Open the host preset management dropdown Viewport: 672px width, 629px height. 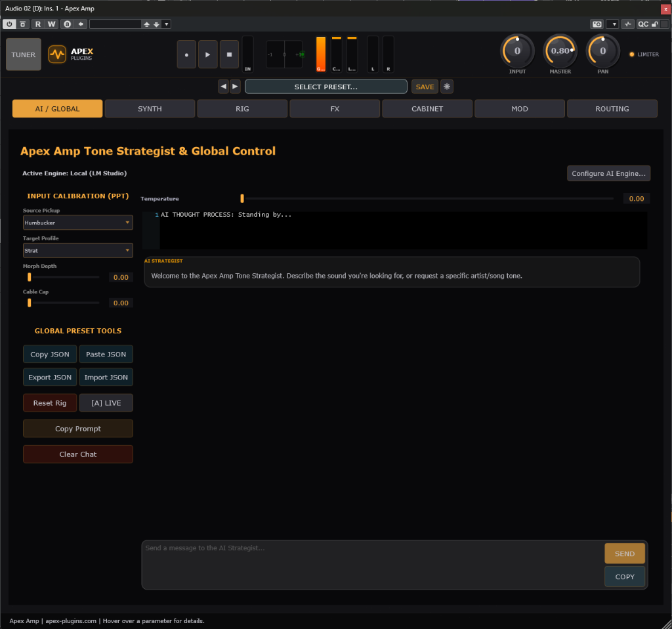point(166,24)
